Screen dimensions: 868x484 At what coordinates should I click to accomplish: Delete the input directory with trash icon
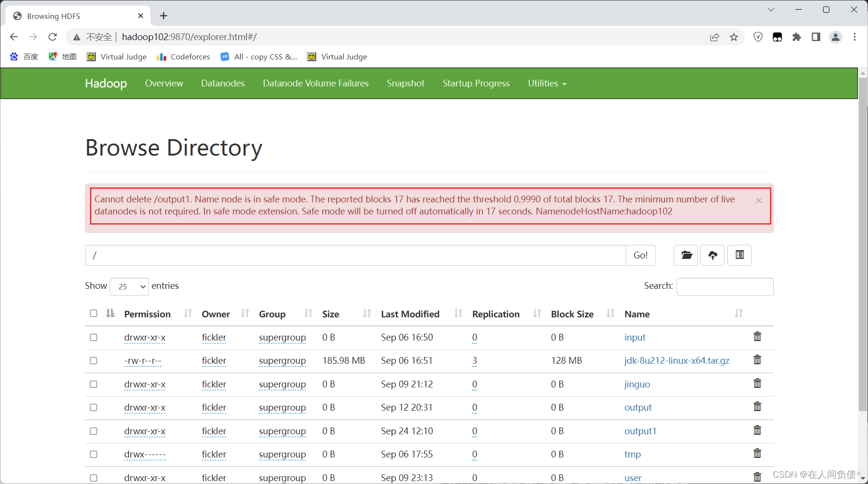point(757,336)
